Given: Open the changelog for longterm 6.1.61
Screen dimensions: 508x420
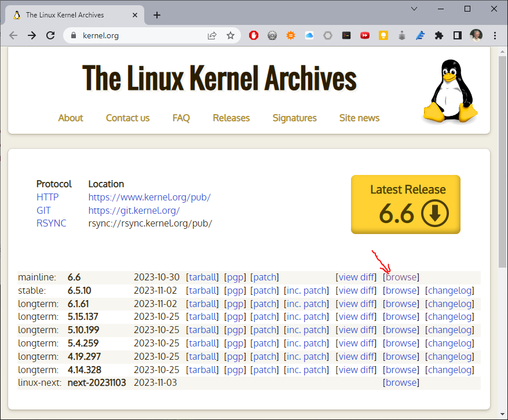Looking at the screenshot, I should pos(449,304).
